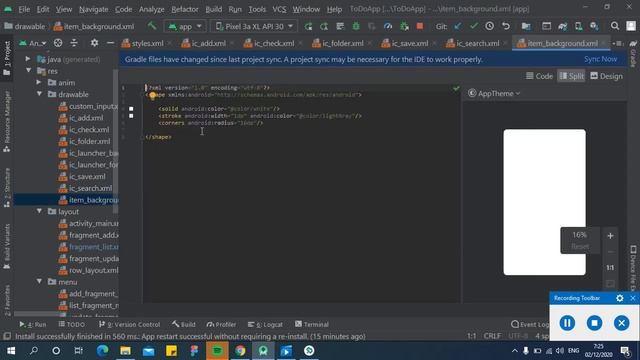Viewport: 640px width, 360px height.
Task: Open Project Structure folder icon in toolbar
Action: (x=526, y=27)
